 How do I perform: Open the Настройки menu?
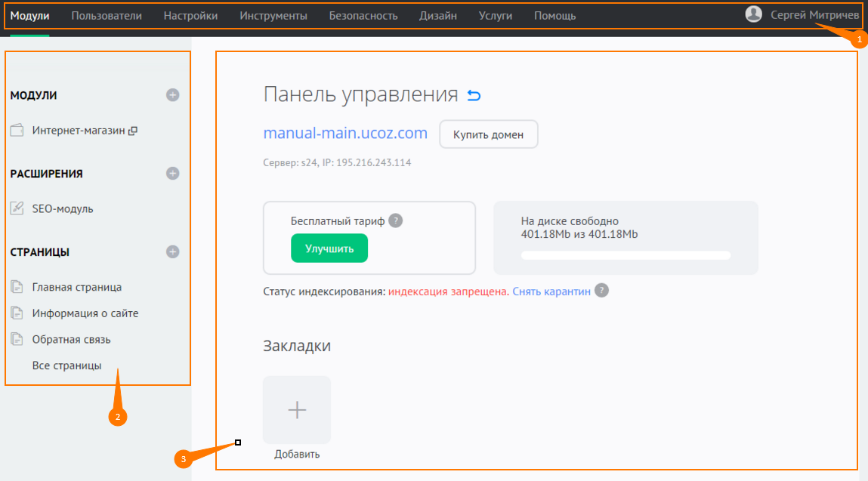point(191,16)
